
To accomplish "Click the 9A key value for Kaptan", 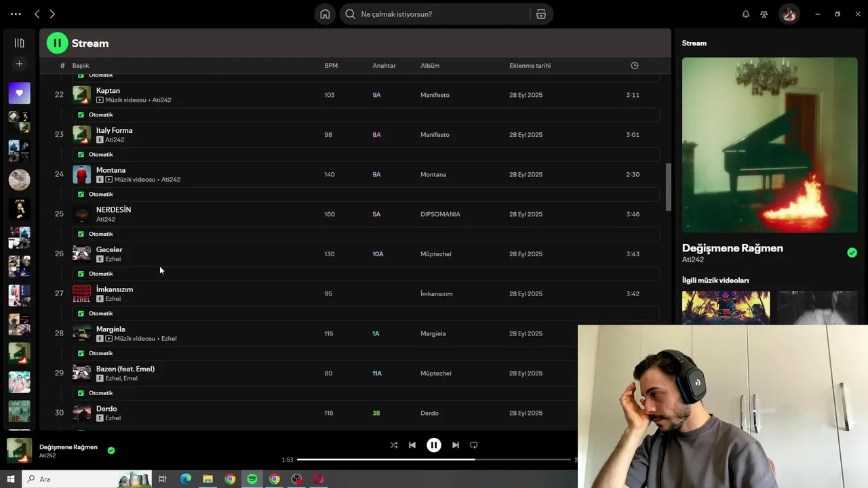I will (376, 95).
